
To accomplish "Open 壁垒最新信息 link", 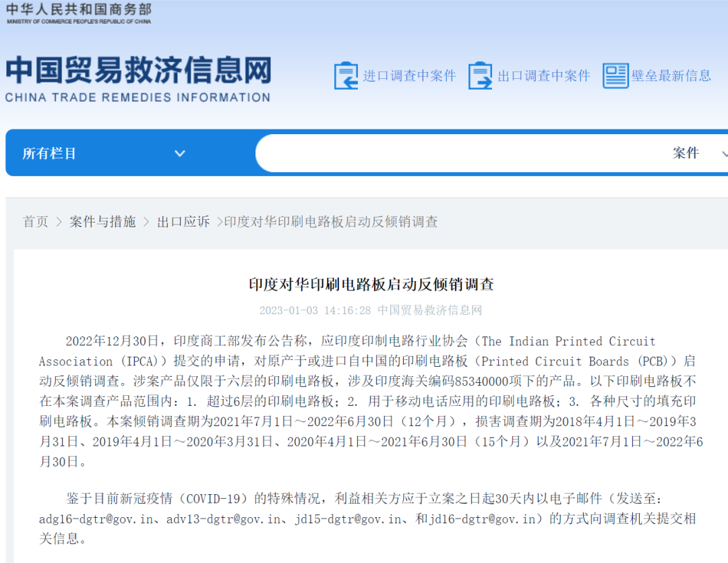I will click(x=671, y=76).
